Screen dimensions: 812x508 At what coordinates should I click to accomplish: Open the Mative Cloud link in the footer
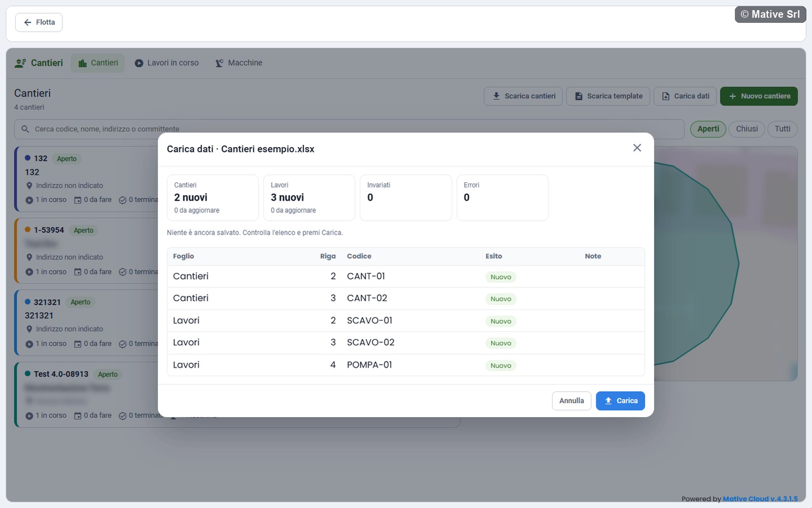[x=760, y=499]
